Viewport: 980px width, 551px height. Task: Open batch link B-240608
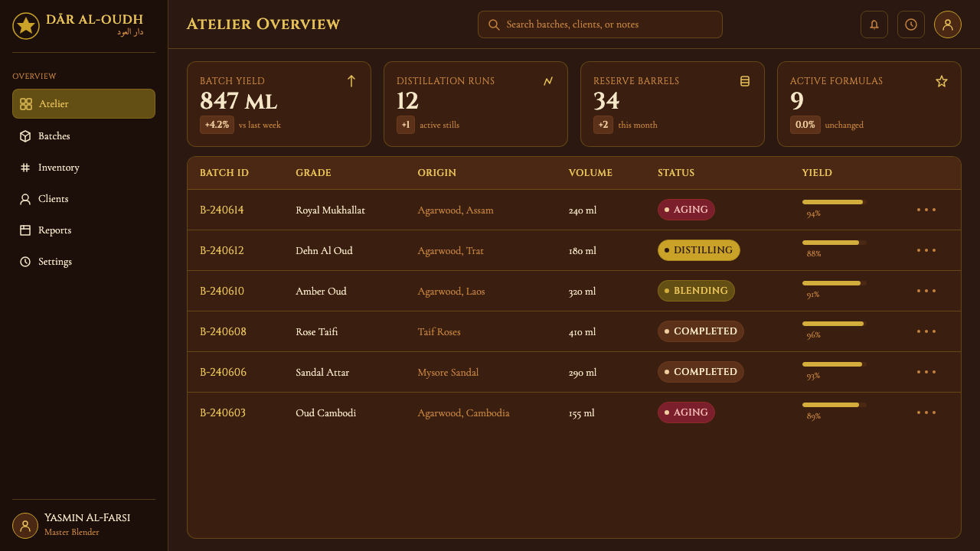pos(223,331)
